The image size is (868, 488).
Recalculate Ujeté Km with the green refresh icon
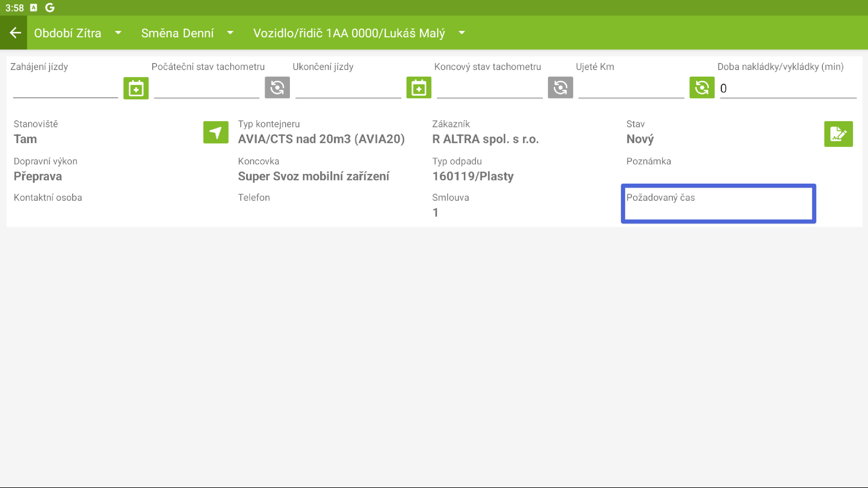click(x=701, y=88)
